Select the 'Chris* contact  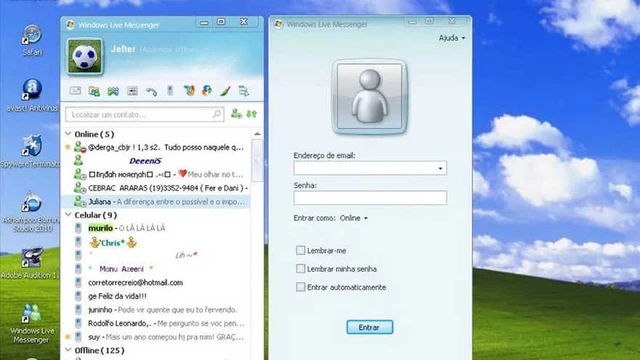point(157,242)
